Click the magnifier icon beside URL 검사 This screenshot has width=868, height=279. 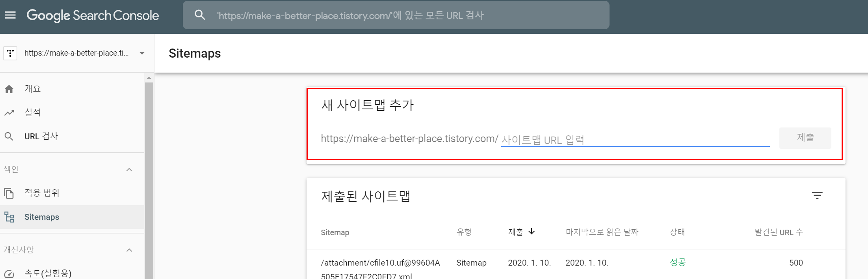(x=9, y=137)
